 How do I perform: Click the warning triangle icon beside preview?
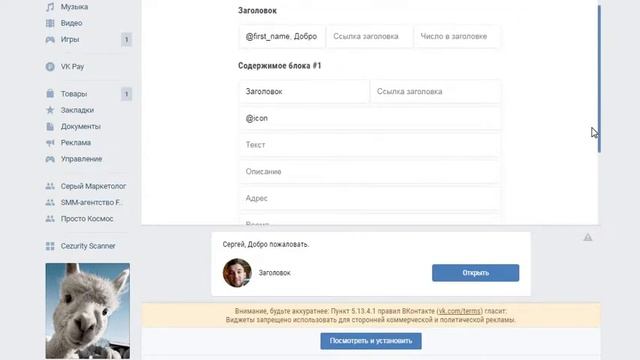(x=588, y=237)
